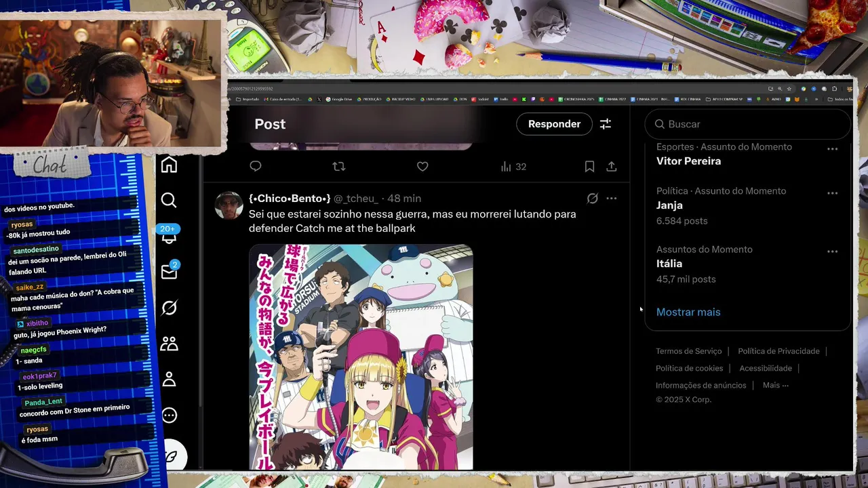The image size is (868, 488).
Task: Open the CRONOGRAMA 2025 spreadsheet bookmark
Action: (x=576, y=99)
